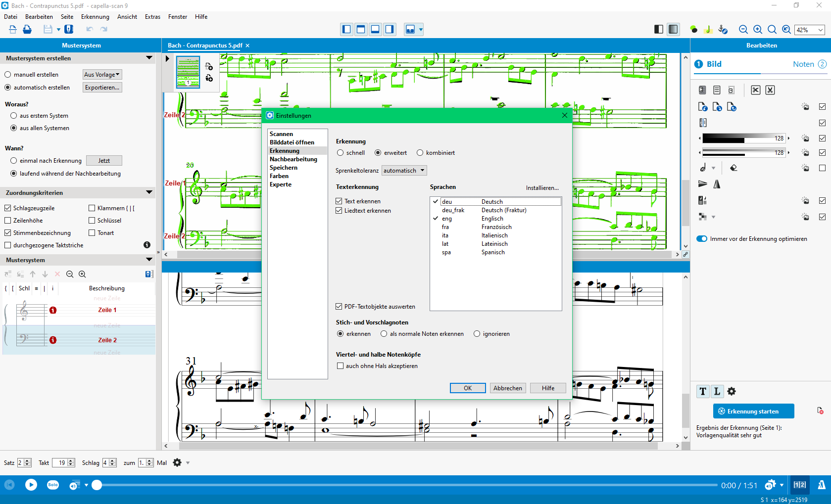
Task: Open the 42% zoom level dropdown
Action: coord(820,30)
